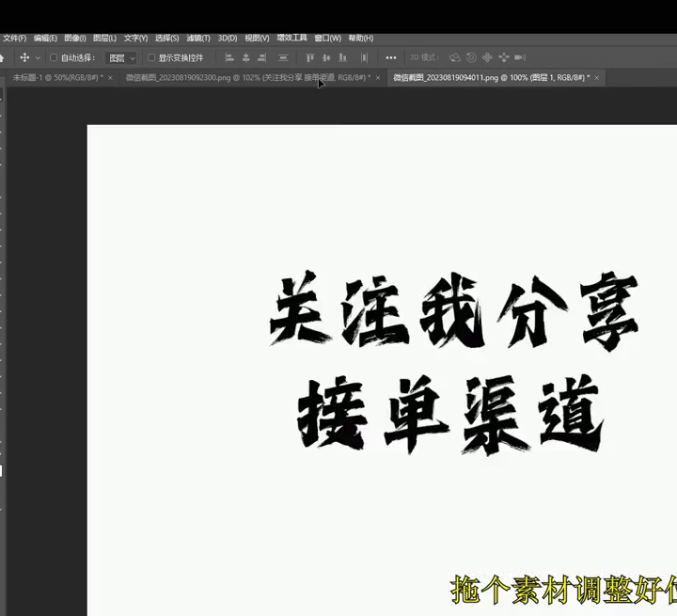This screenshot has width=677, height=616.
Task: Close the 未标题-1 document tab
Action: point(110,78)
